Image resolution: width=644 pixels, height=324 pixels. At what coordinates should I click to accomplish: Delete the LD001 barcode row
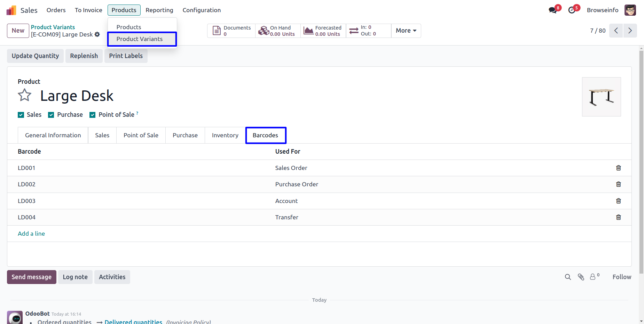tap(618, 168)
